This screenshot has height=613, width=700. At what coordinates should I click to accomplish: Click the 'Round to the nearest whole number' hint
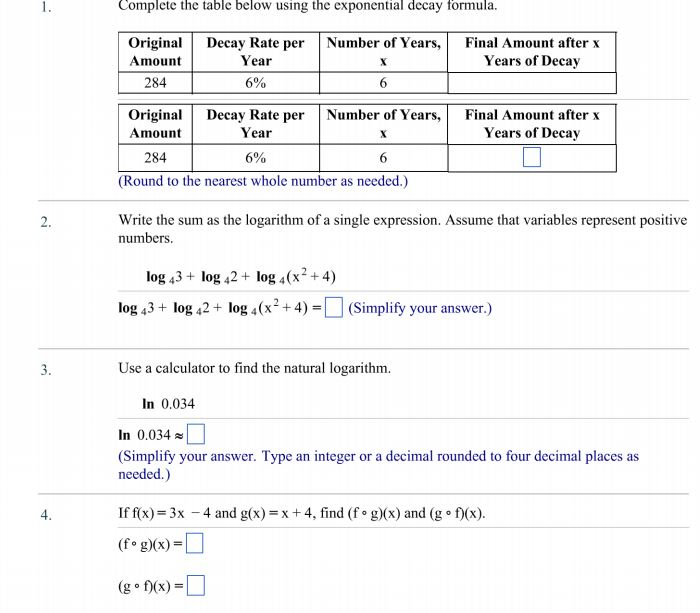[x=263, y=181]
